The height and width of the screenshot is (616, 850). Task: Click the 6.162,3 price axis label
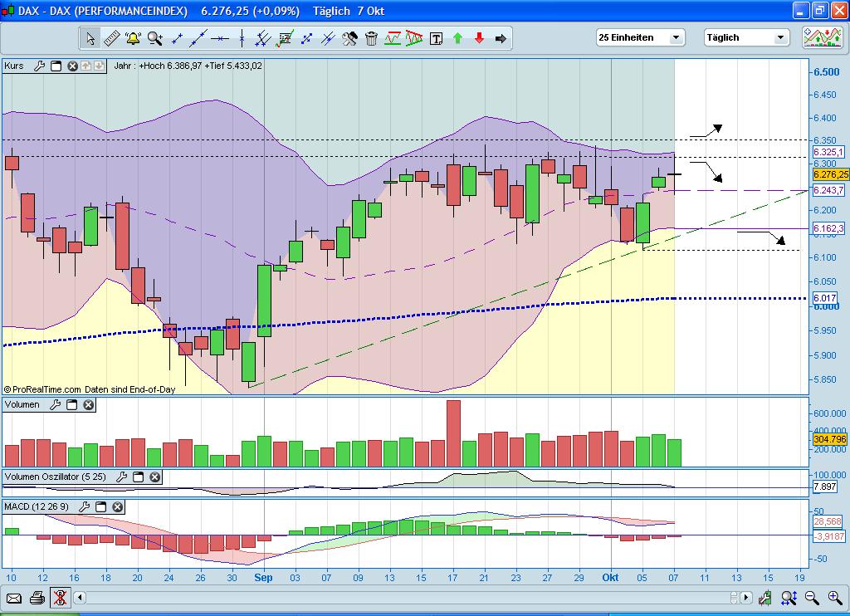(x=828, y=229)
